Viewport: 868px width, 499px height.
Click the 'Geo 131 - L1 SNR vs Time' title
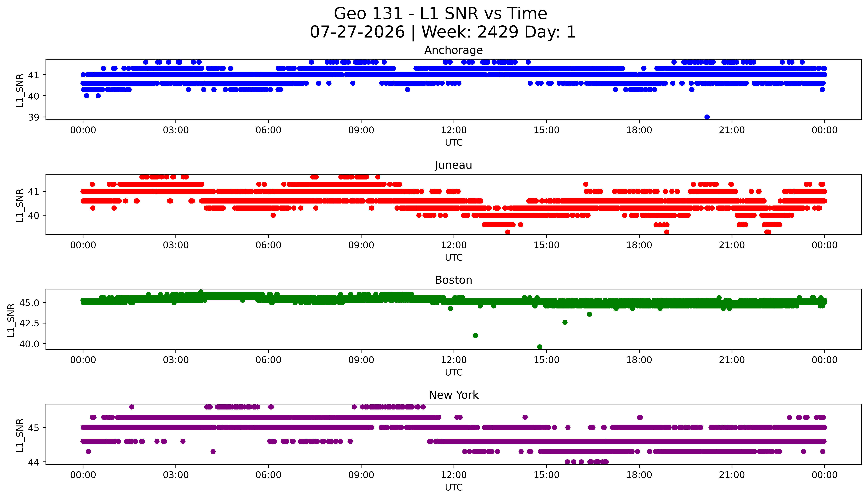pyautogui.click(x=441, y=14)
